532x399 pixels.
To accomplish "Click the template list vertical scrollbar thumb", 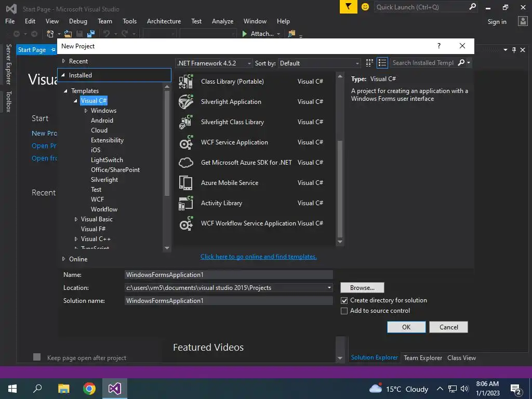I will point(340,189).
